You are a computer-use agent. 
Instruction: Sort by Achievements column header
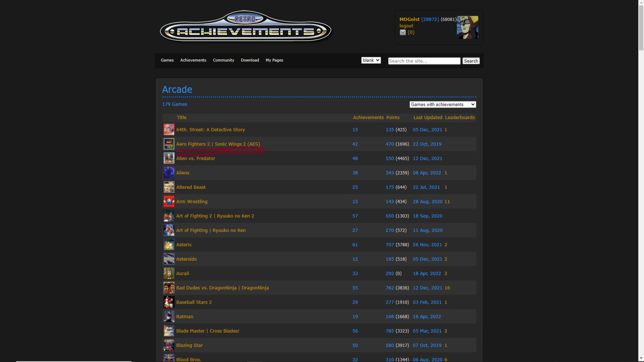coord(368,118)
